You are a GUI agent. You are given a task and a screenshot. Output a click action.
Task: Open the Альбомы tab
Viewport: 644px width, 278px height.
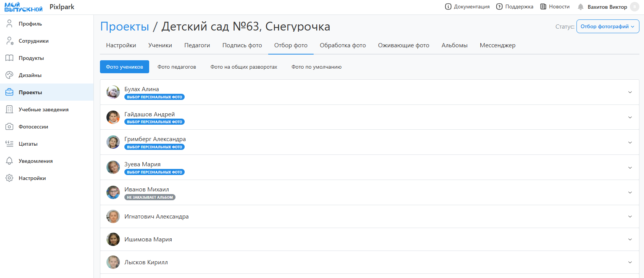coord(454,45)
